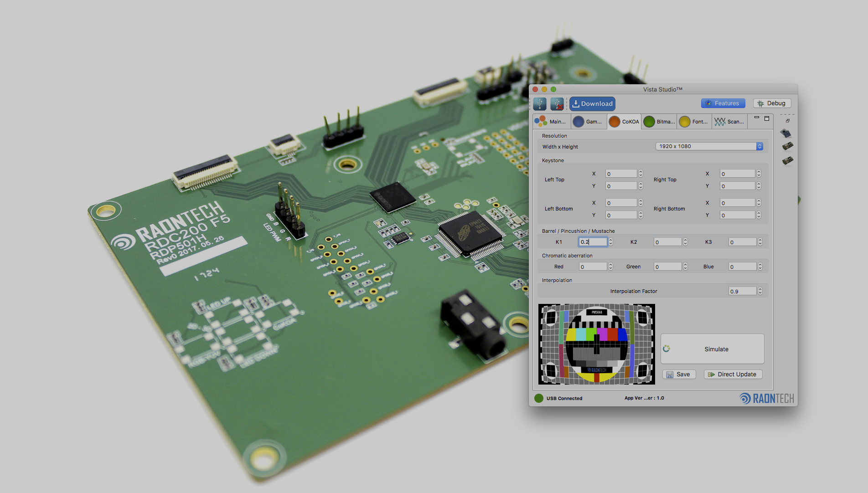868x493 pixels.
Task: Adjust the Red chromatic aberration stepper
Action: pyautogui.click(x=611, y=267)
